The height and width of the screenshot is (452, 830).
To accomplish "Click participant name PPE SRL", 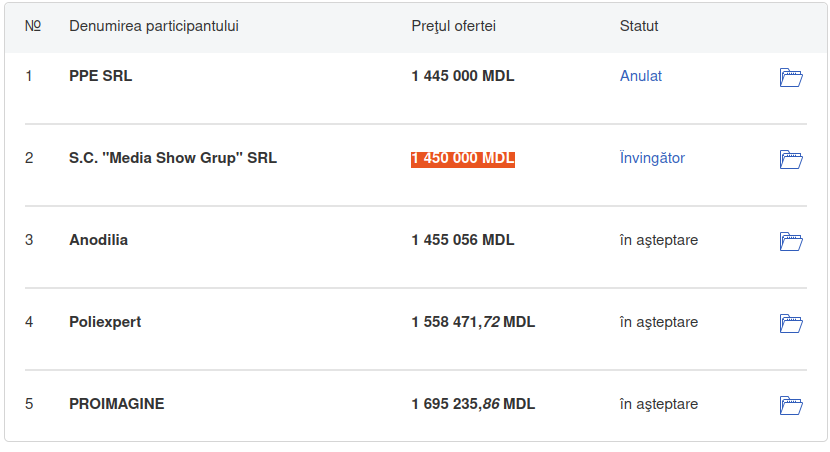I will 101,76.
